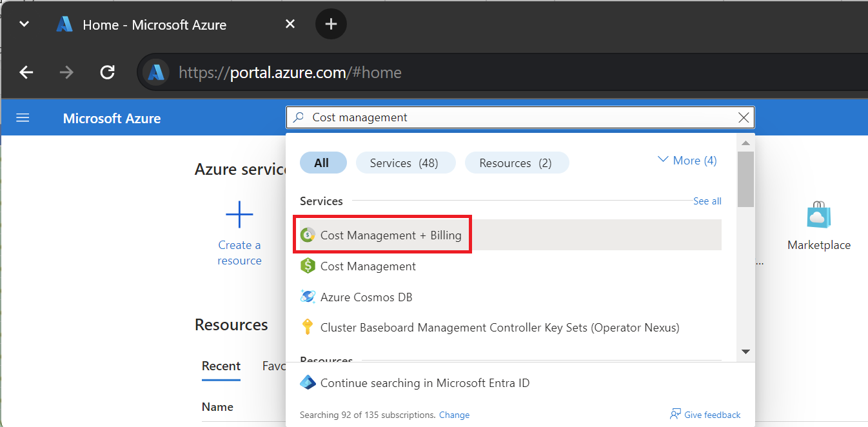Open the Marketplace shopping bag icon

819,215
